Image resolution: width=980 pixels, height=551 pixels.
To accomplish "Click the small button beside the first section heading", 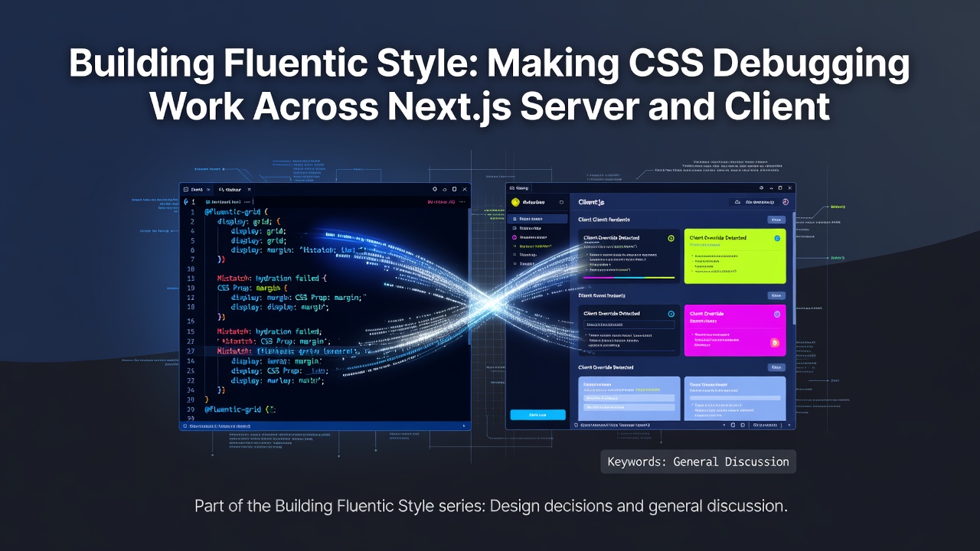I will [x=776, y=220].
